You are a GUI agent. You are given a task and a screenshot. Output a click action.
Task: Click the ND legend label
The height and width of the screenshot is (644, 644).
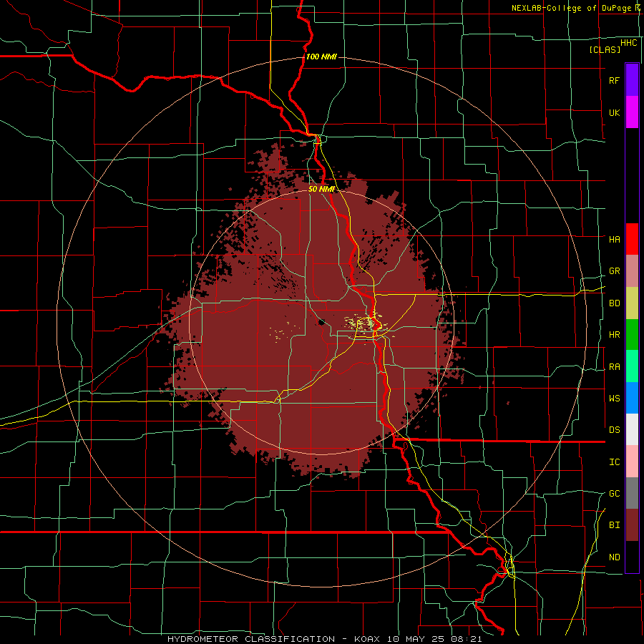614,557
